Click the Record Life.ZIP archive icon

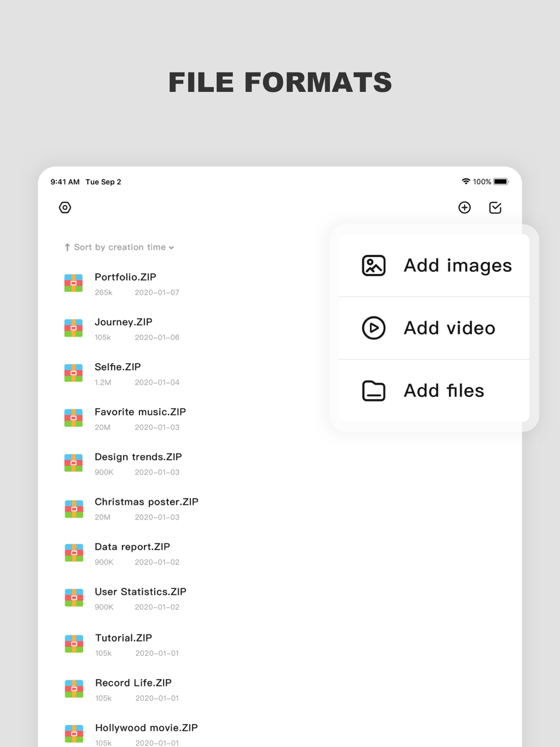pyautogui.click(x=74, y=689)
